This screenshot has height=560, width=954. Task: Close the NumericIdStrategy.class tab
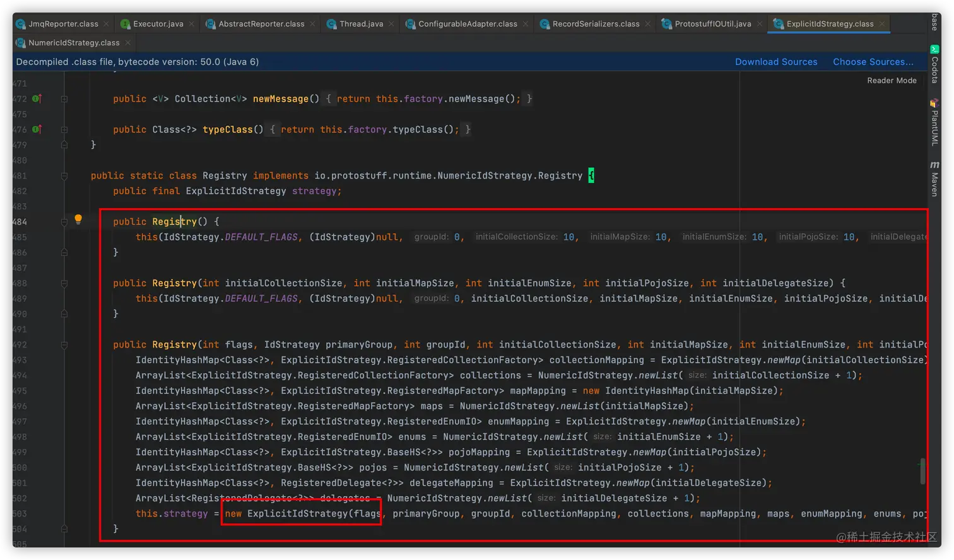pos(127,43)
